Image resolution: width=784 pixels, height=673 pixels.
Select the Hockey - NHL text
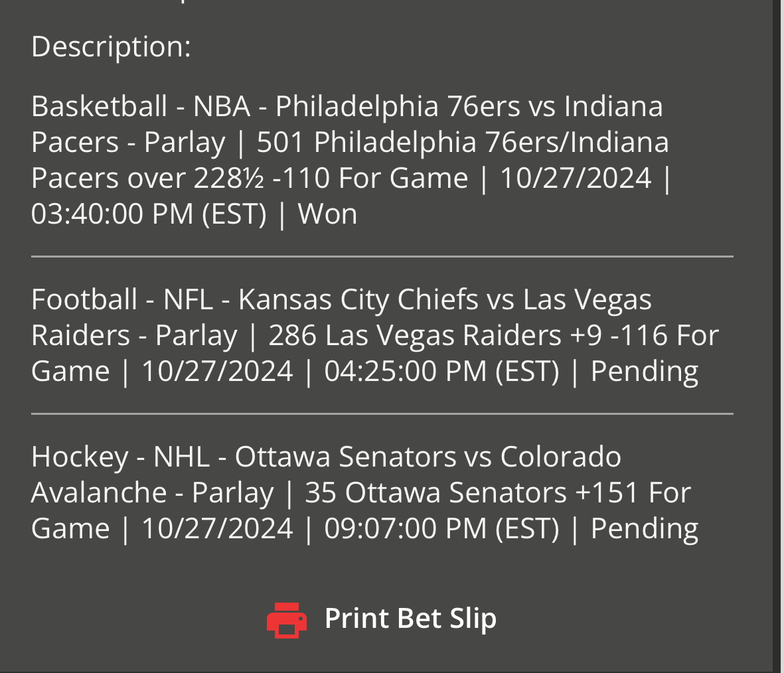coord(120,457)
